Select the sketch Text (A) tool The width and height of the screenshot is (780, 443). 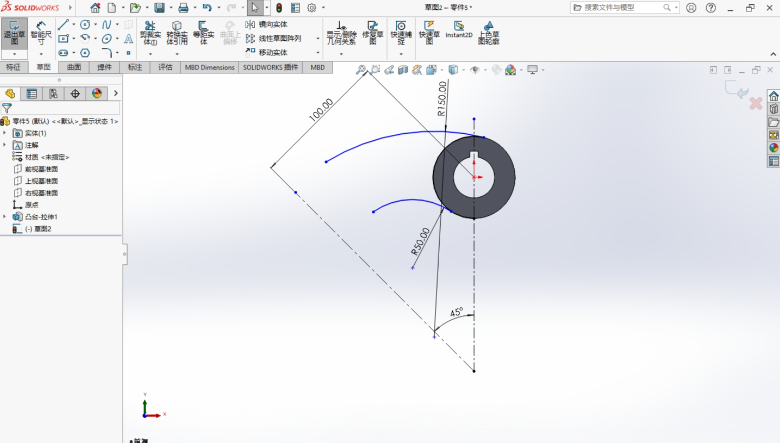pos(128,38)
